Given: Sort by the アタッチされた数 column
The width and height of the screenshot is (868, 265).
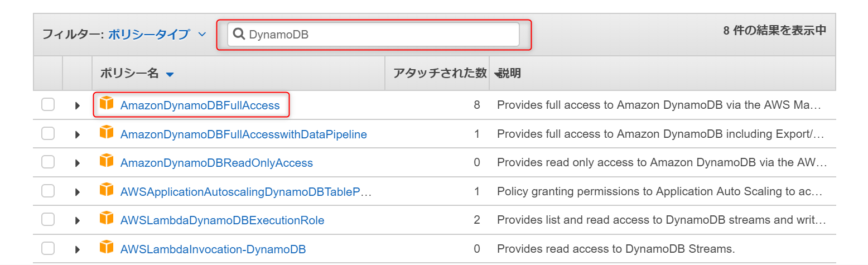Looking at the screenshot, I should point(440,73).
